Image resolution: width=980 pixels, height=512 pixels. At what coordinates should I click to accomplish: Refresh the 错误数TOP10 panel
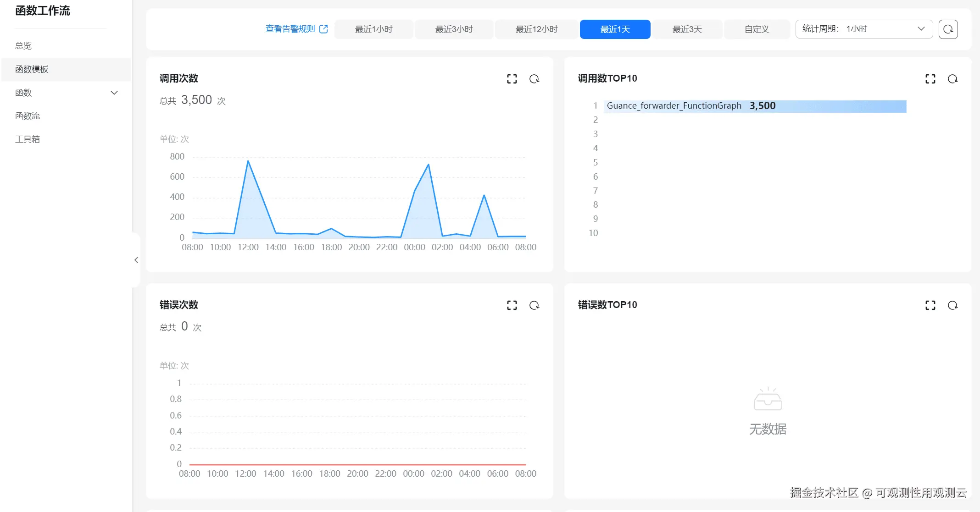click(x=952, y=305)
